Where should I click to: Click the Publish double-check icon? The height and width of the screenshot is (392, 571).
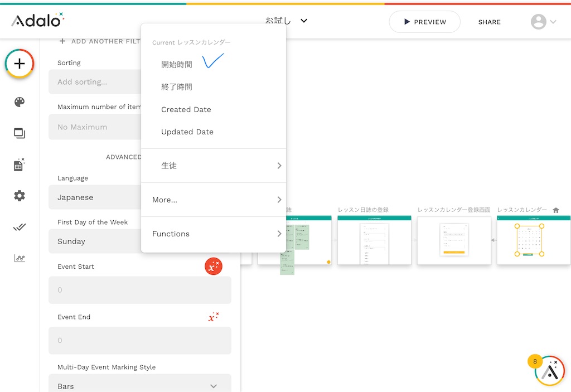19,227
